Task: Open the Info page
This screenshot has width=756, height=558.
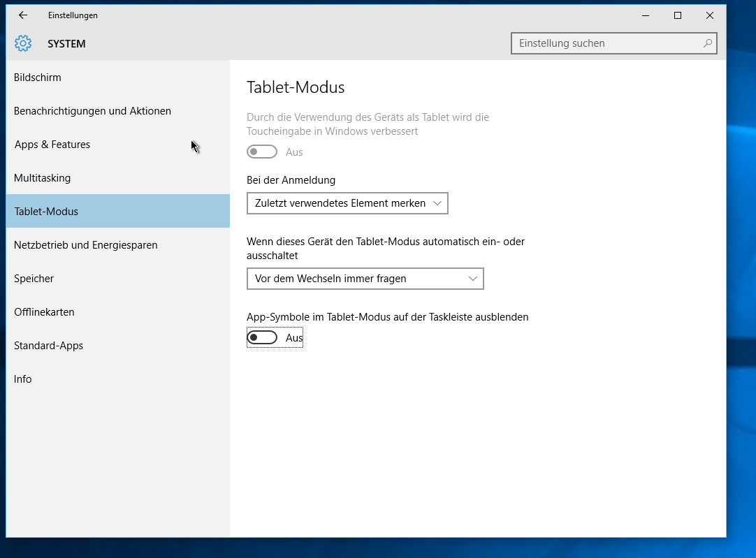Action: click(x=117, y=379)
